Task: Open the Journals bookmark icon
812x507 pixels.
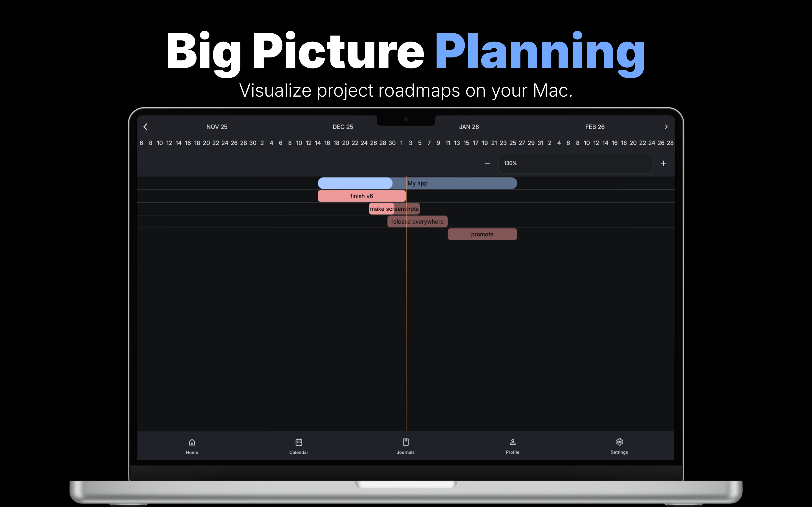Action: [406, 442]
